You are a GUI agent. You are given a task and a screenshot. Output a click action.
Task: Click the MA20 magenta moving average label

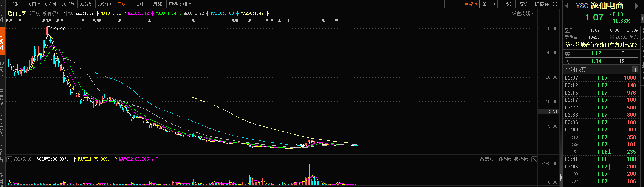(x=138, y=13)
